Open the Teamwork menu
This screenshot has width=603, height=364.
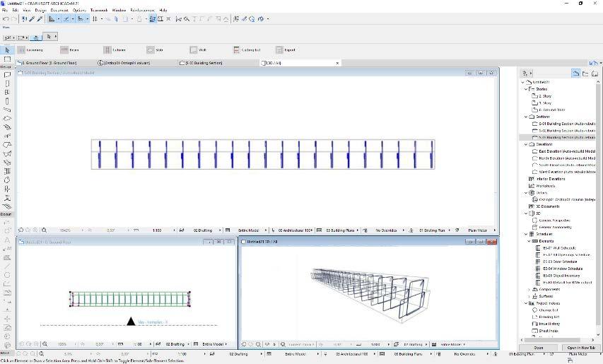coord(99,11)
